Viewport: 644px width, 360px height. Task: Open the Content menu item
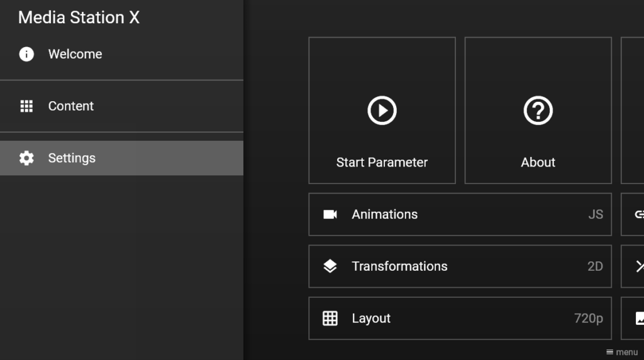[71, 106]
